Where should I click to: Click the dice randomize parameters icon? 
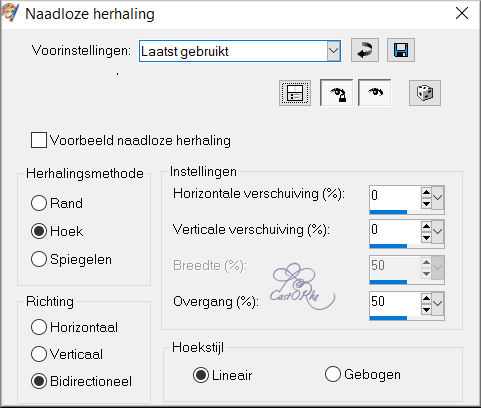click(x=425, y=93)
